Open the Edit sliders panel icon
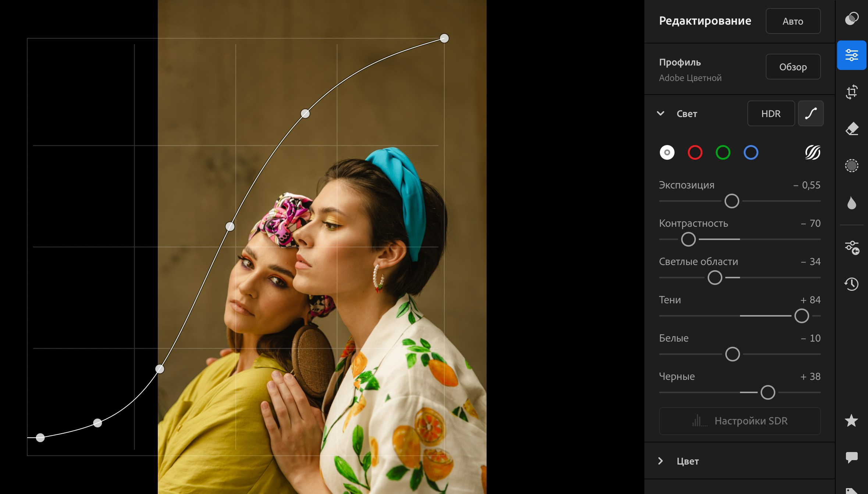Viewport: 868px width, 494px height. tap(851, 55)
